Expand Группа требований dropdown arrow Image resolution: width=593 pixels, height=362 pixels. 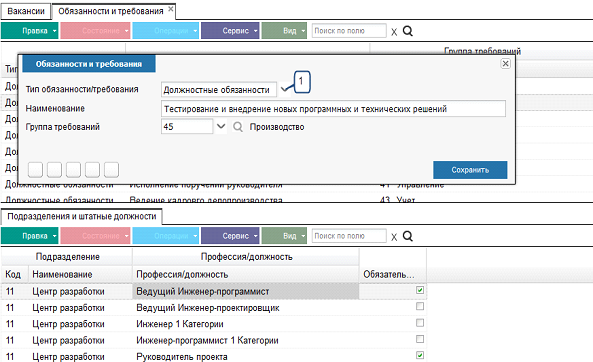221,126
